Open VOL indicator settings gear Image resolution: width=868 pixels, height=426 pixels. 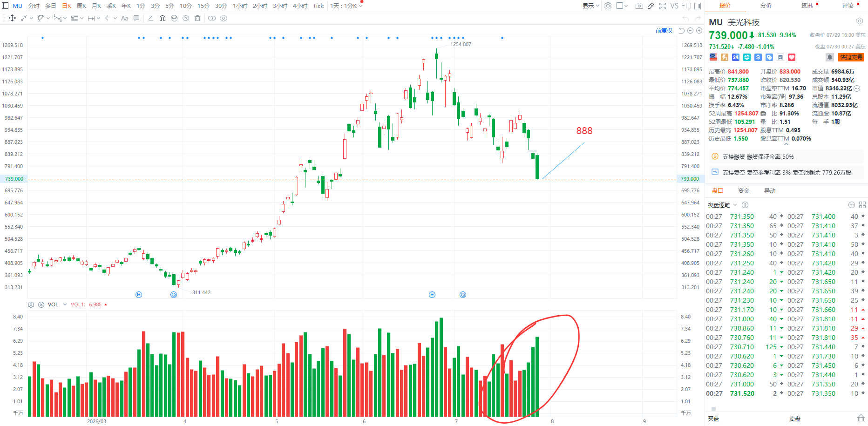(31, 304)
